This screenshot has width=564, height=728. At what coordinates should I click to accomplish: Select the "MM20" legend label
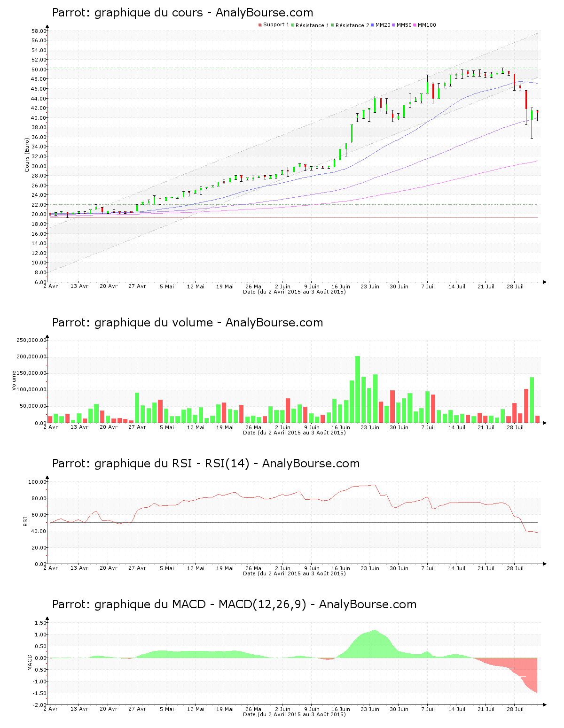pyautogui.click(x=383, y=25)
